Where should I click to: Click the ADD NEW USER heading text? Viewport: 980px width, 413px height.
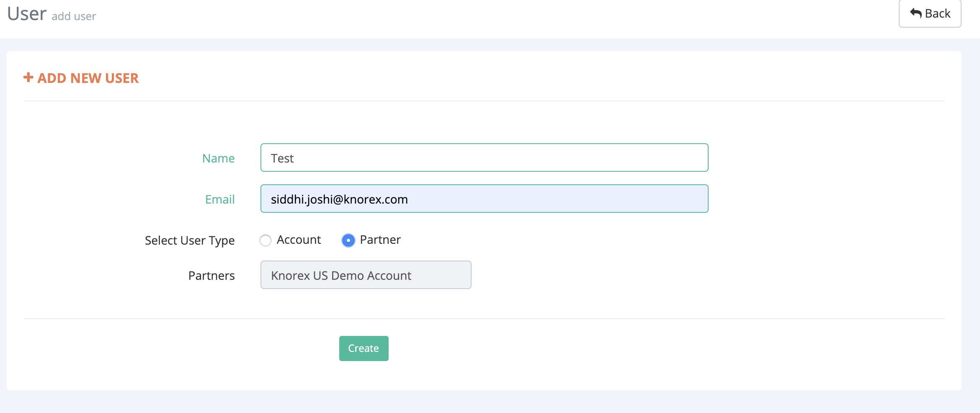[88, 78]
